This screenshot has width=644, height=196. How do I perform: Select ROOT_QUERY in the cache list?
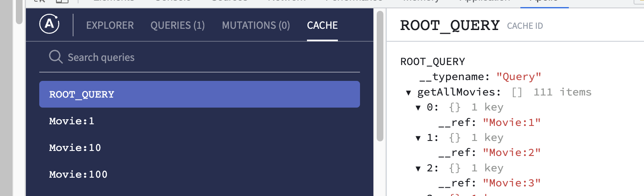click(200, 94)
